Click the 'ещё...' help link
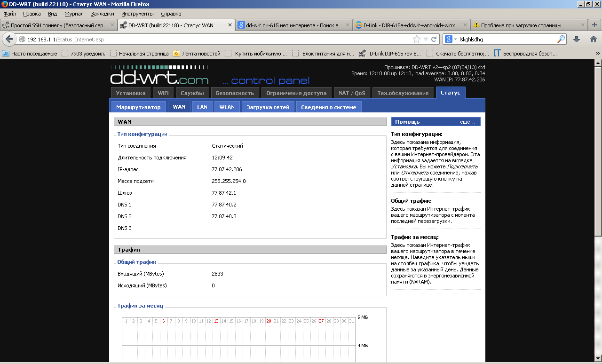The width and height of the screenshot is (602, 364). [467, 122]
